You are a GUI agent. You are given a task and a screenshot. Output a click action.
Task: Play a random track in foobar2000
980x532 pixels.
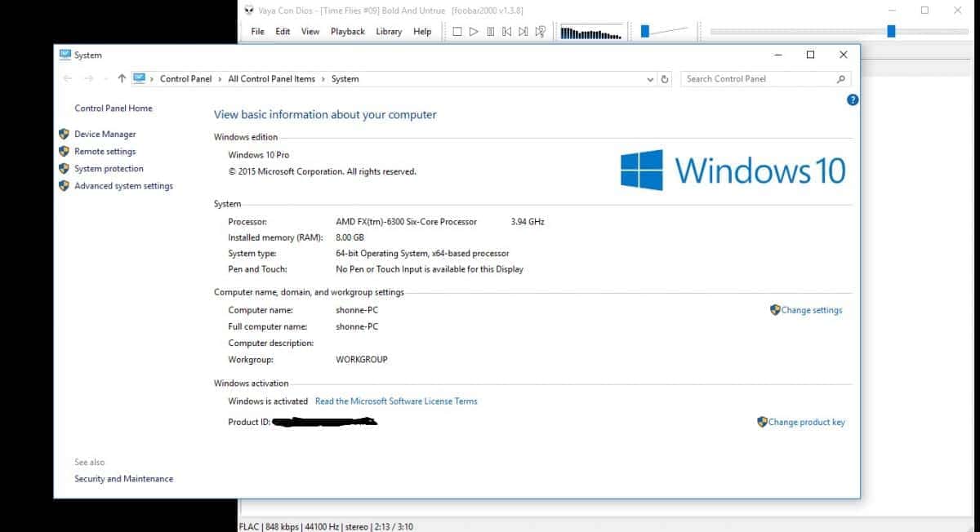(x=541, y=32)
